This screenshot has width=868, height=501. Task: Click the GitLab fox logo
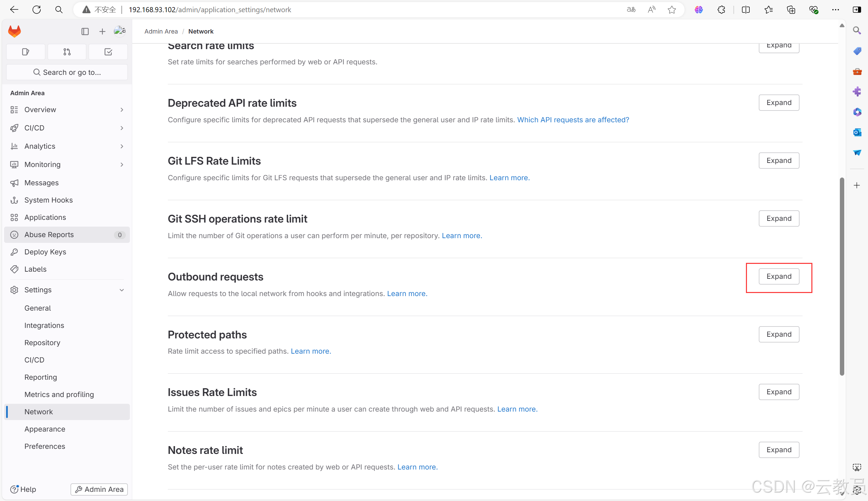click(x=15, y=31)
